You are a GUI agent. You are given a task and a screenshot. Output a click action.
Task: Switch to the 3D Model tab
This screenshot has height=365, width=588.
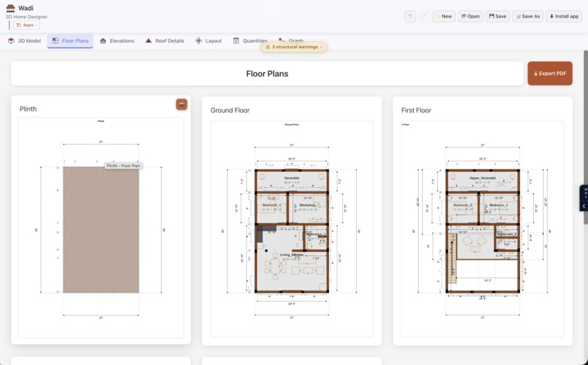click(x=25, y=41)
